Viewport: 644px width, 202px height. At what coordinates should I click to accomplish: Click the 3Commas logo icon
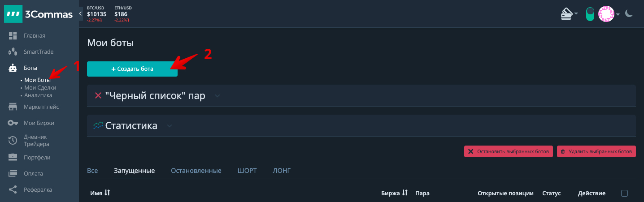click(13, 14)
